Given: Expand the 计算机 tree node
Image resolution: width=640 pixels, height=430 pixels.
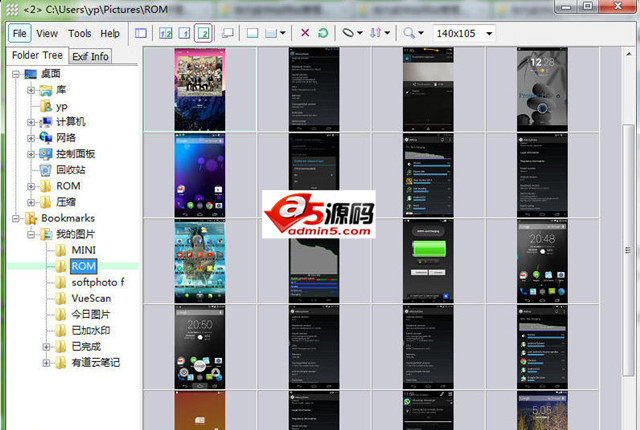Looking at the screenshot, I should point(30,122).
